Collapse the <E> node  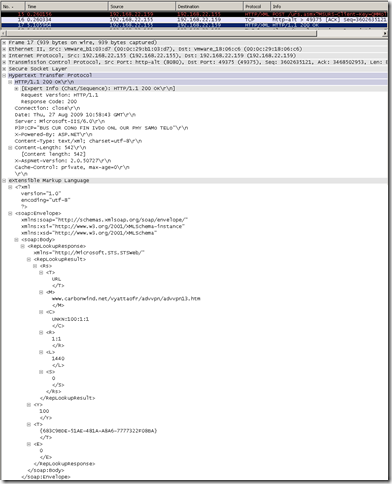pos(29,444)
